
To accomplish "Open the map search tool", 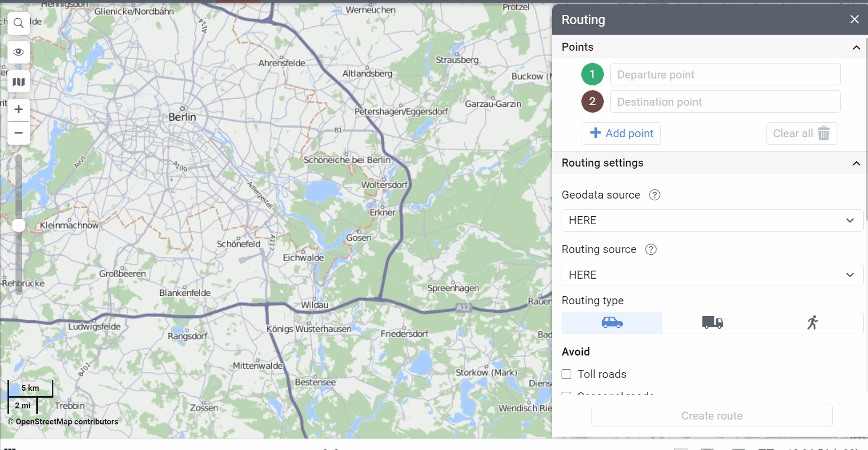I will [x=19, y=23].
